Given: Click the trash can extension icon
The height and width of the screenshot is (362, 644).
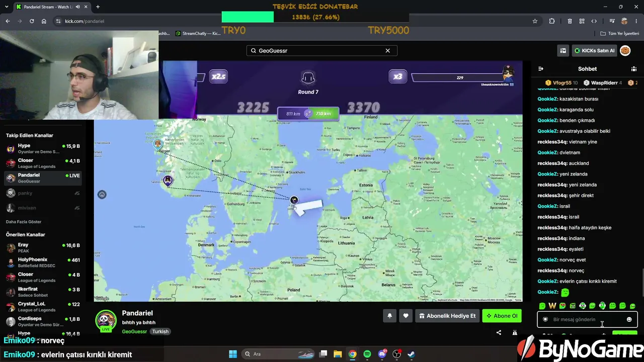Looking at the screenshot, I should click(x=570, y=21).
